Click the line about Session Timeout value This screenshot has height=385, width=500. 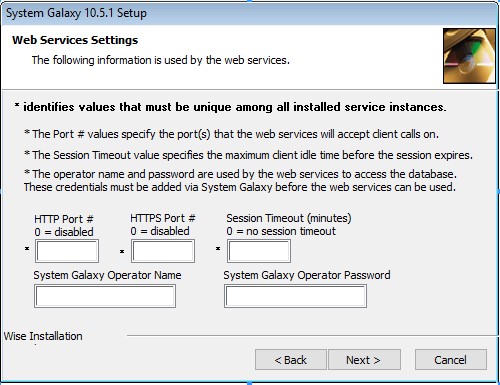click(x=249, y=155)
